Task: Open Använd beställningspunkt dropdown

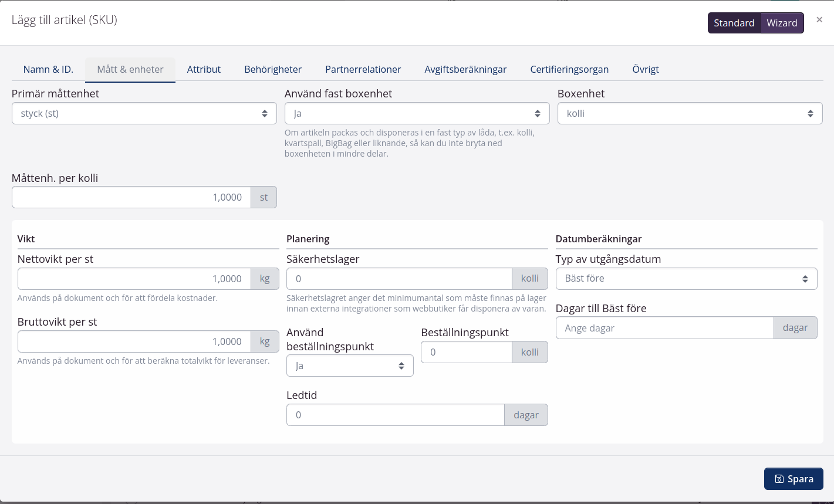Action: click(x=350, y=366)
